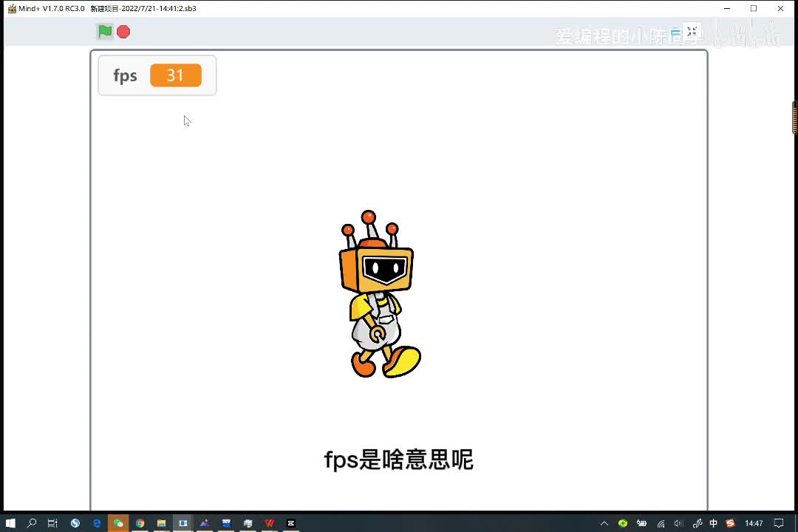Click the Sogou input method tray icon
Screen dimensions: 798x532
(x=730, y=523)
